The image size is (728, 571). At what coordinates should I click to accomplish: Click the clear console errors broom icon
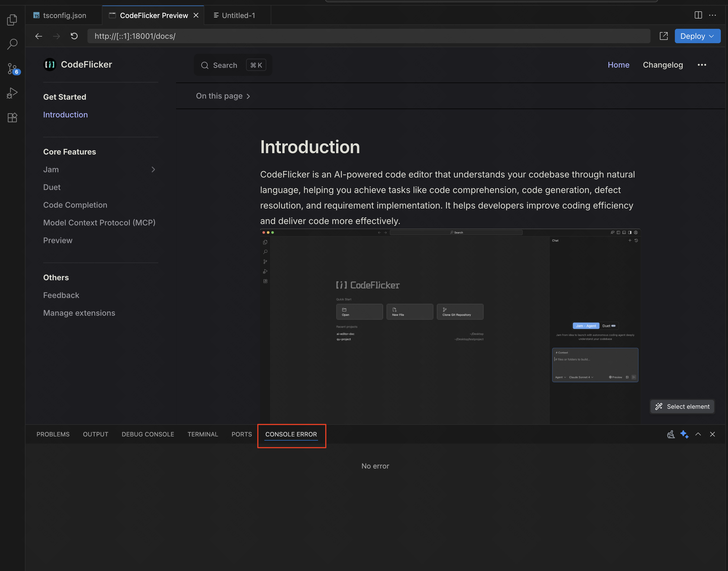coord(670,434)
